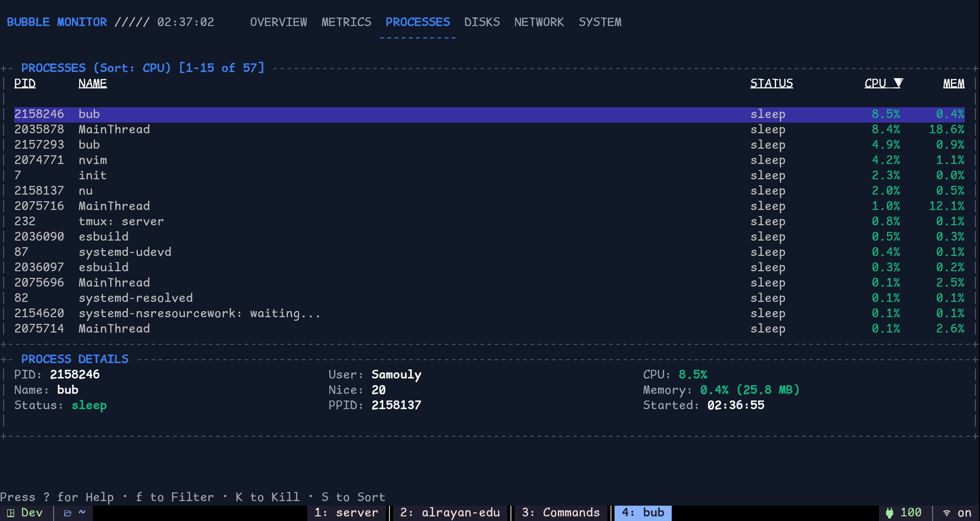
Task: Click the folder icon in bottom bar
Action: pos(67,513)
